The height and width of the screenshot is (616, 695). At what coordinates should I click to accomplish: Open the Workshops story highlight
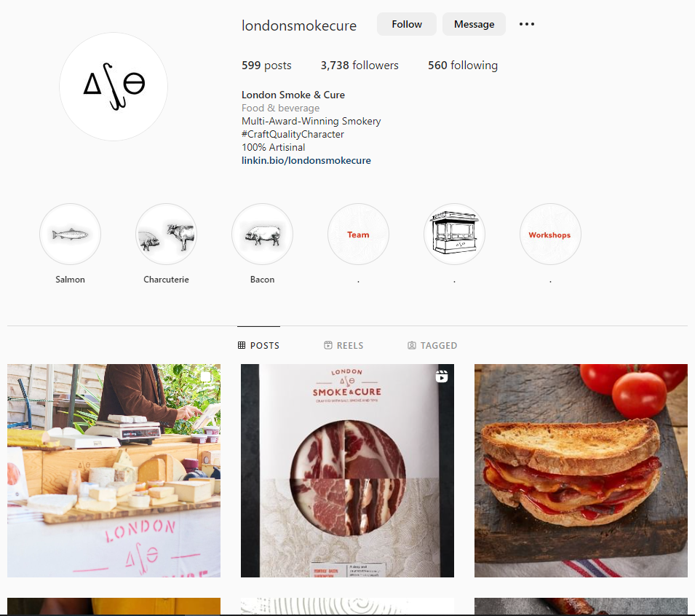[550, 234]
